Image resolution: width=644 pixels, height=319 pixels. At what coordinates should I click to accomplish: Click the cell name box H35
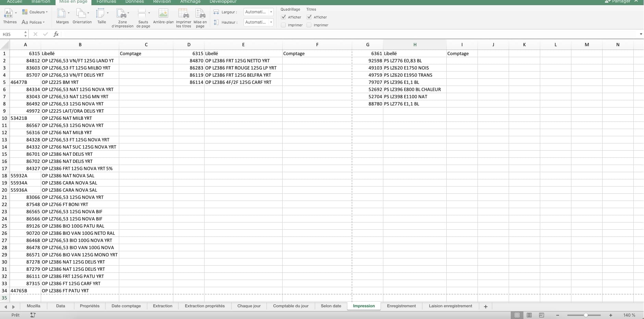click(x=12, y=34)
